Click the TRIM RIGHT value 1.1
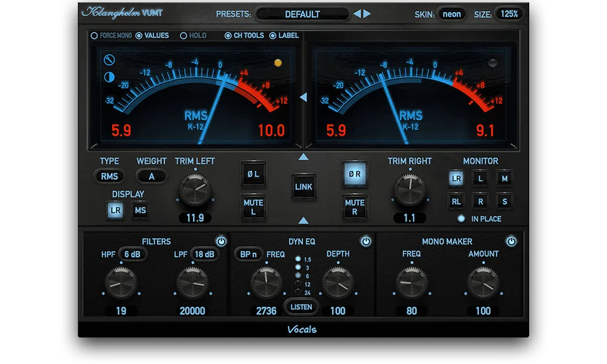Image resolution: width=607 pixels, height=364 pixels. (409, 218)
